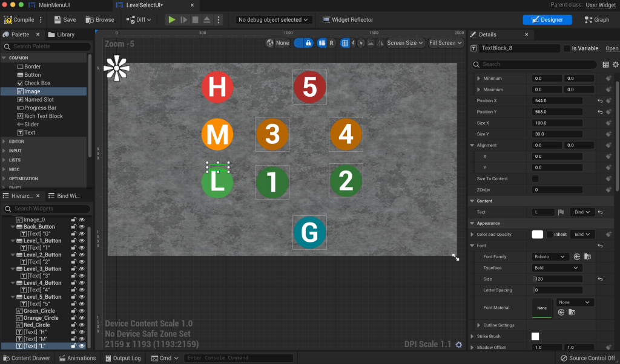Click the grid snapping icon in viewport

(x=345, y=43)
